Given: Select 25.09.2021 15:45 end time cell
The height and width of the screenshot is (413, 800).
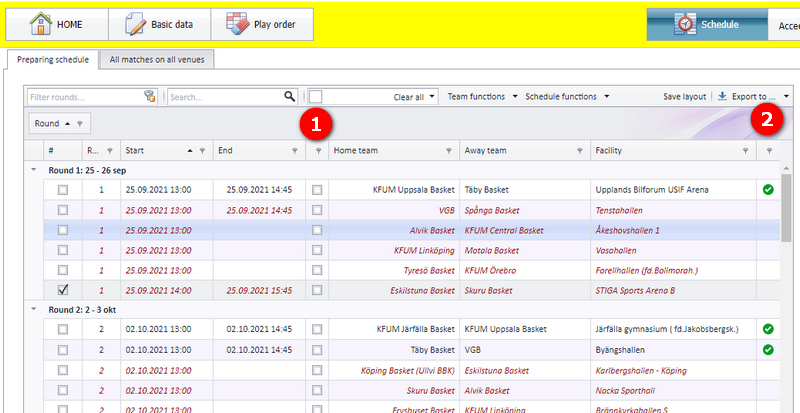Looking at the screenshot, I should tap(259, 290).
